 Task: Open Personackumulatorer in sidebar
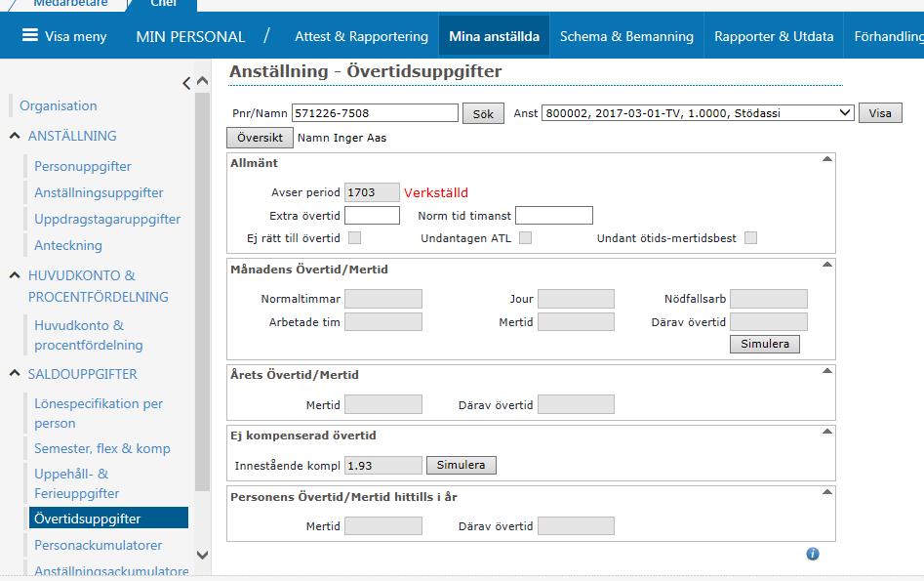click(x=98, y=545)
